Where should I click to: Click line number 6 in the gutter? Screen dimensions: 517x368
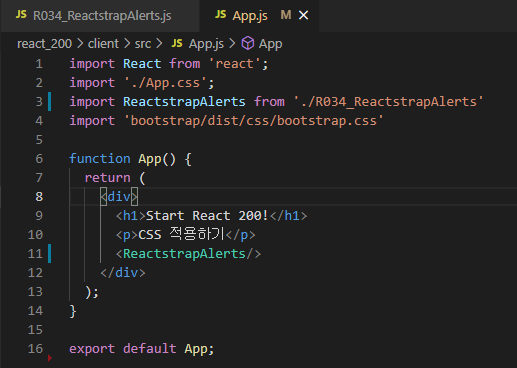[x=39, y=159]
